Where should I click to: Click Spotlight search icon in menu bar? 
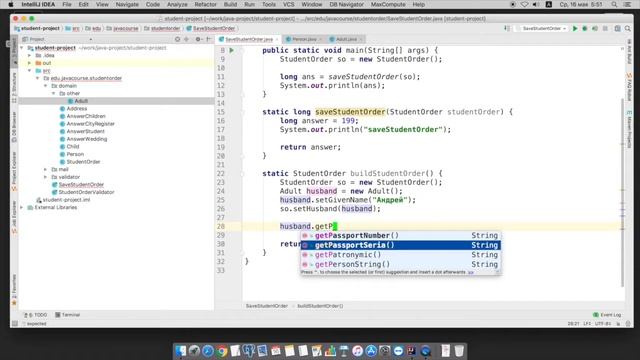point(614,4)
